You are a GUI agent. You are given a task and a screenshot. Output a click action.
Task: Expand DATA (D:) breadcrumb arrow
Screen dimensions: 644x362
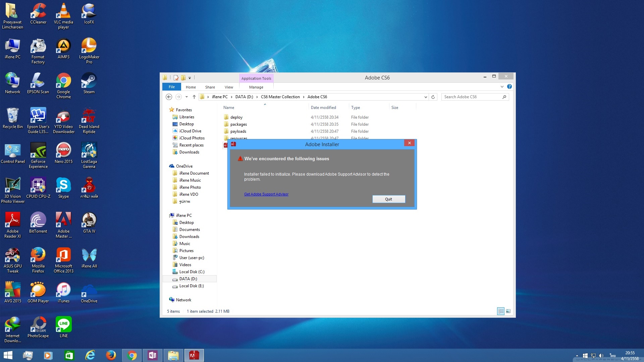click(257, 97)
